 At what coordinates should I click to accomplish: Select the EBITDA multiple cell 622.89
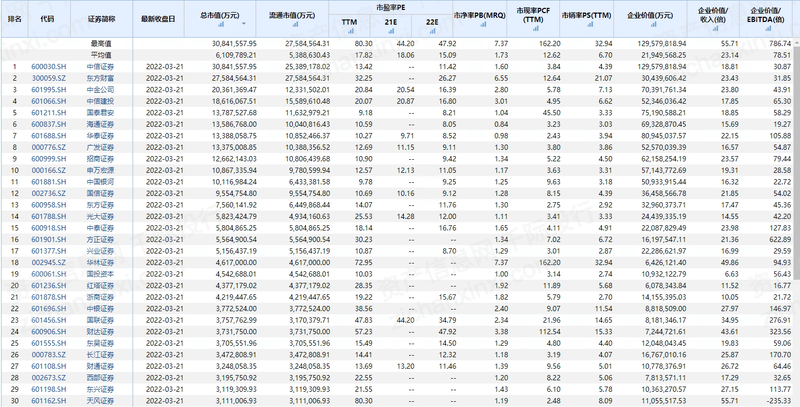click(781, 239)
